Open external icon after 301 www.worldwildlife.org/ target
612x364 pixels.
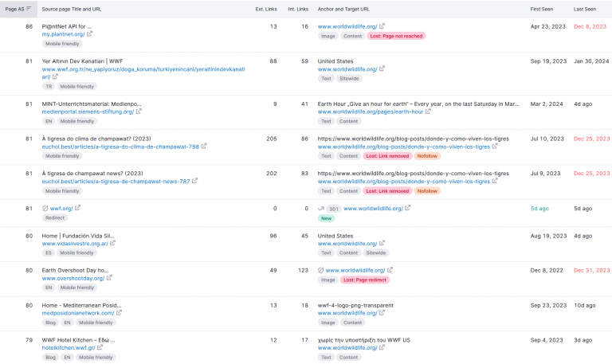[x=407, y=208]
